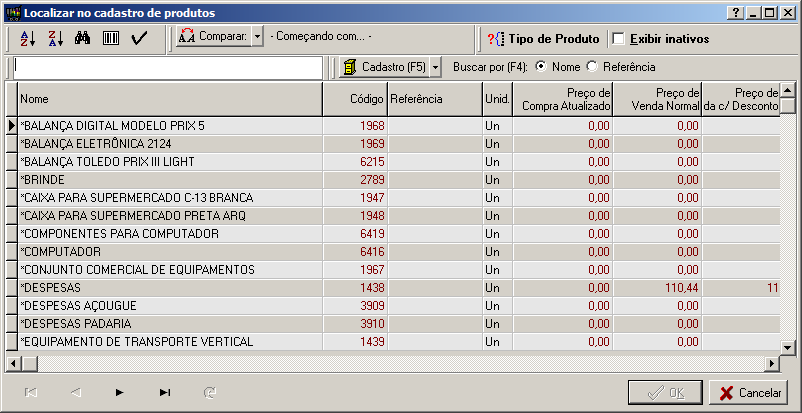Click code cell 3910
The width and height of the screenshot is (802, 413).
pos(355,324)
